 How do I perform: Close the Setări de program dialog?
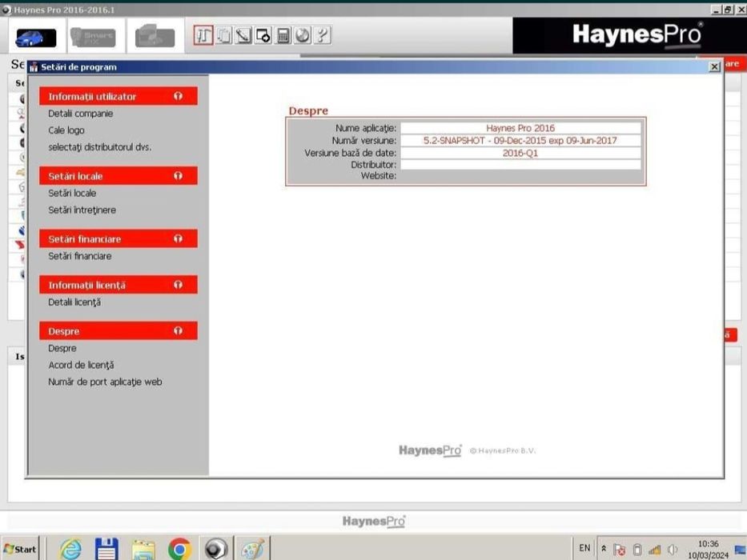coord(714,66)
